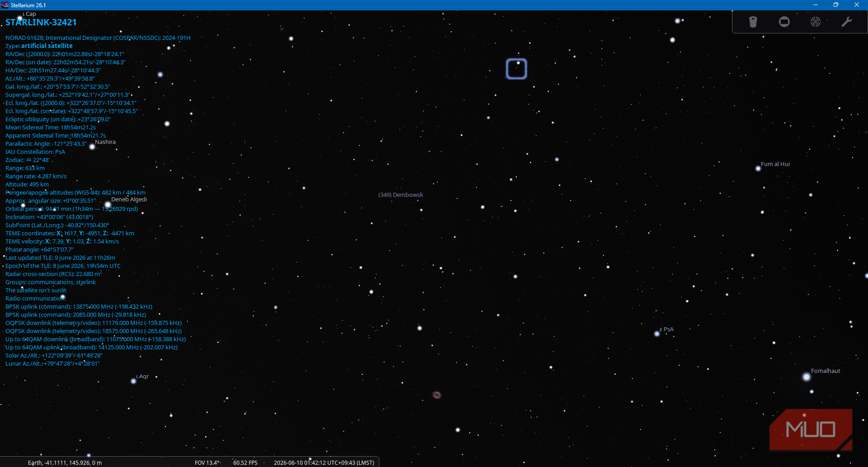Close the Stellarium window
Viewport: 868px width, 467px height.
click(x=857, y=5)
